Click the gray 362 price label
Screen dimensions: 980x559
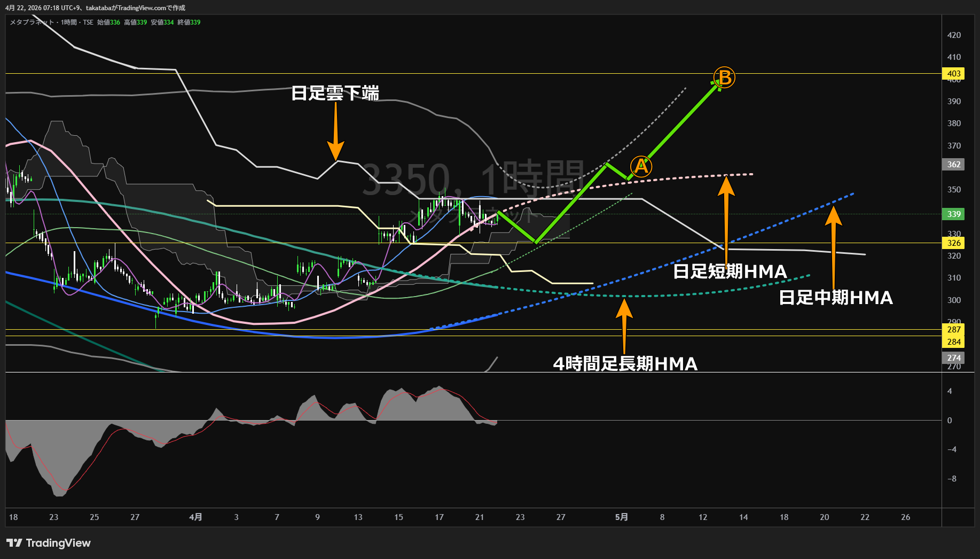coord(954,165)
